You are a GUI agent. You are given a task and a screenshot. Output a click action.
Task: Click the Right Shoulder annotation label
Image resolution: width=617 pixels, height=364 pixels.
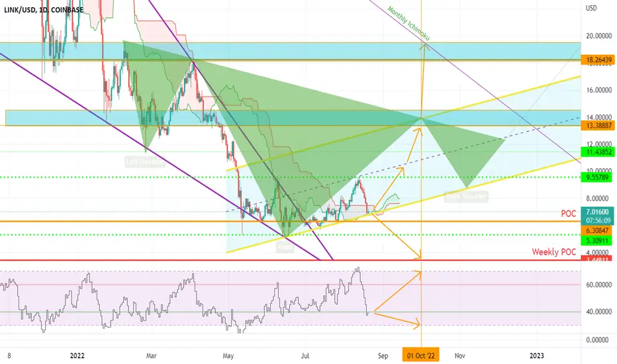click(466, 197)
